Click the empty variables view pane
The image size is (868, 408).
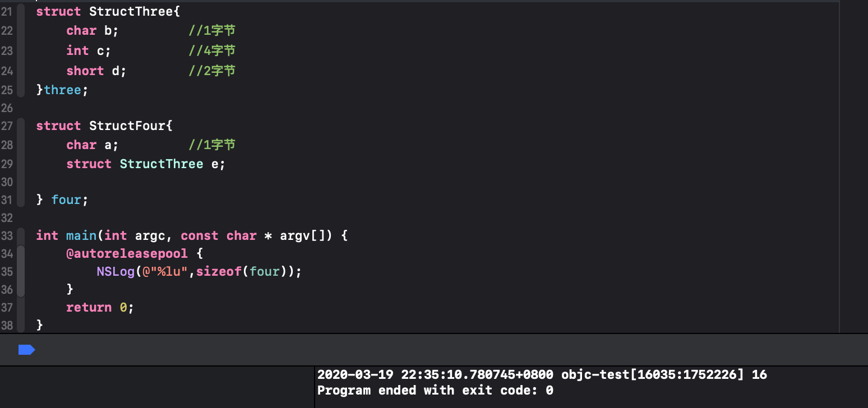coord(157,387)
